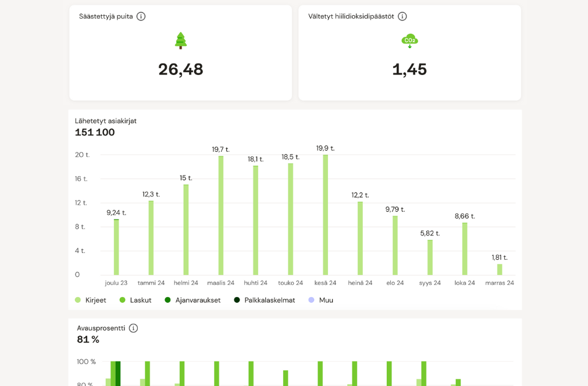
Task: Click the lilac Muu legend dot
Action: 312,300
